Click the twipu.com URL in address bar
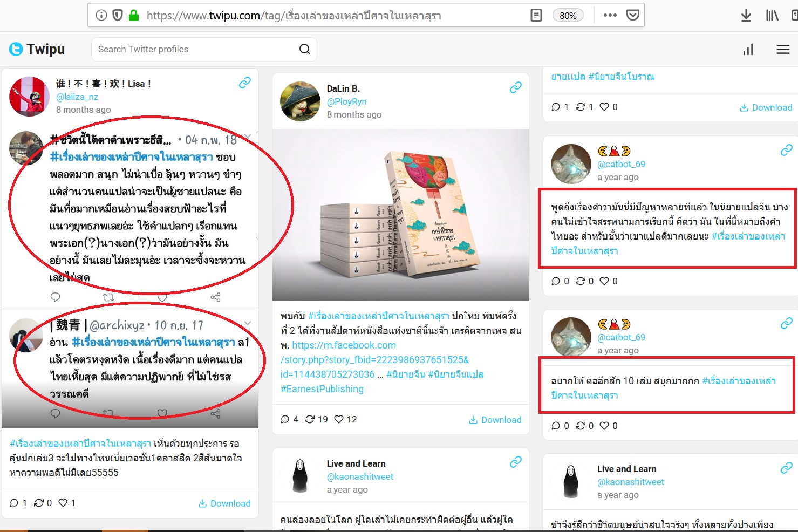Viewport: 798px width, 532px height. [x=294, y=16]
